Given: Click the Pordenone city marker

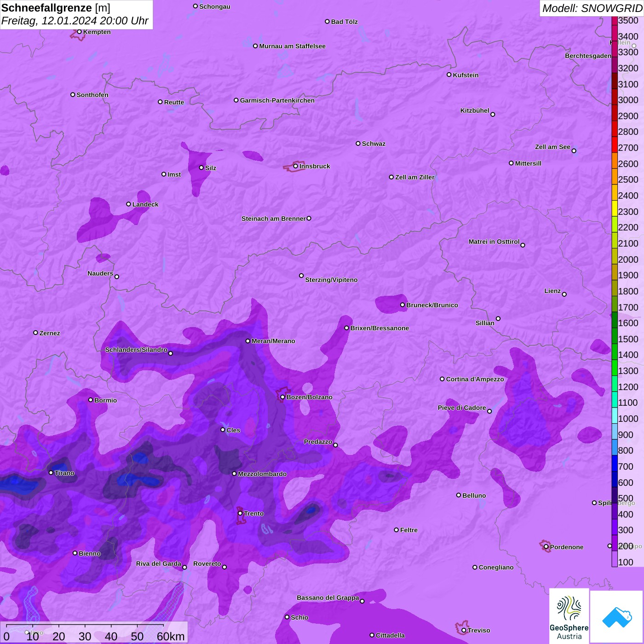Looking at the screenshot, I should tap(546, 547).
